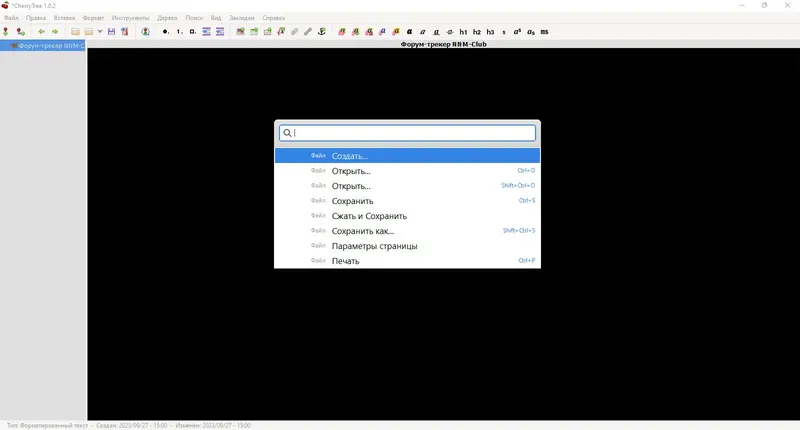Set numbered list formatting

pos(179,32)
